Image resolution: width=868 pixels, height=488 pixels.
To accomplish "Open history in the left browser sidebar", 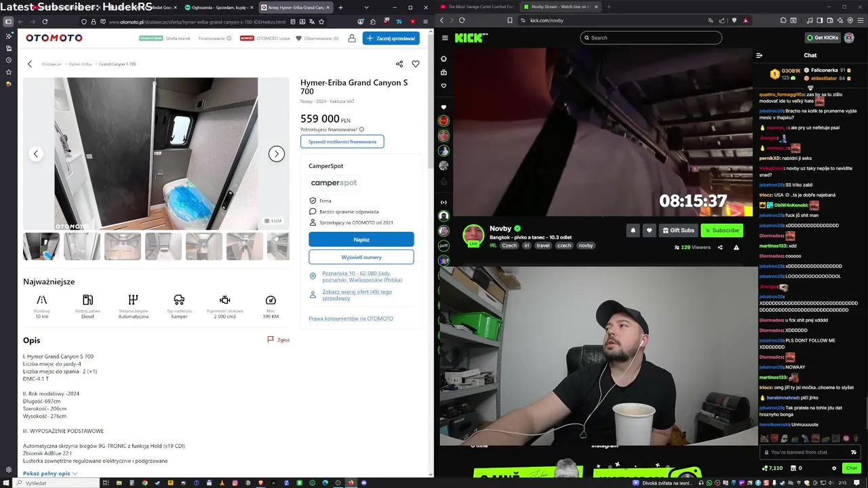I will [8, 60].
